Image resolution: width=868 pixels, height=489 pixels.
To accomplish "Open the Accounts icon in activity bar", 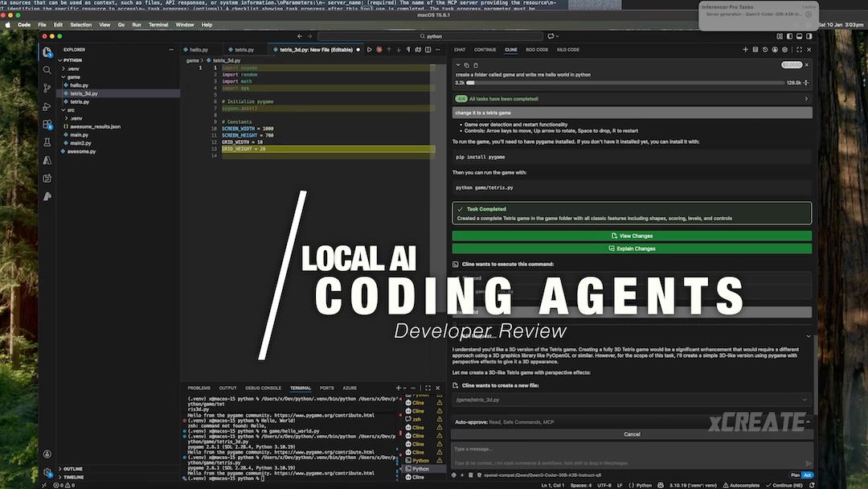I will 47,454.
